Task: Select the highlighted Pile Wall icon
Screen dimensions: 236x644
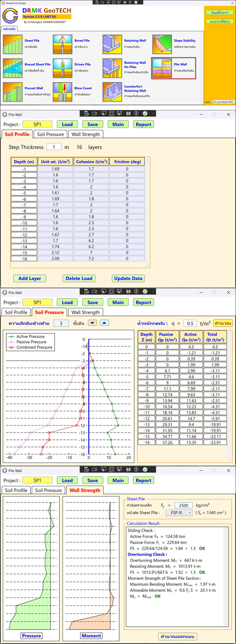Action: point(162,68)
